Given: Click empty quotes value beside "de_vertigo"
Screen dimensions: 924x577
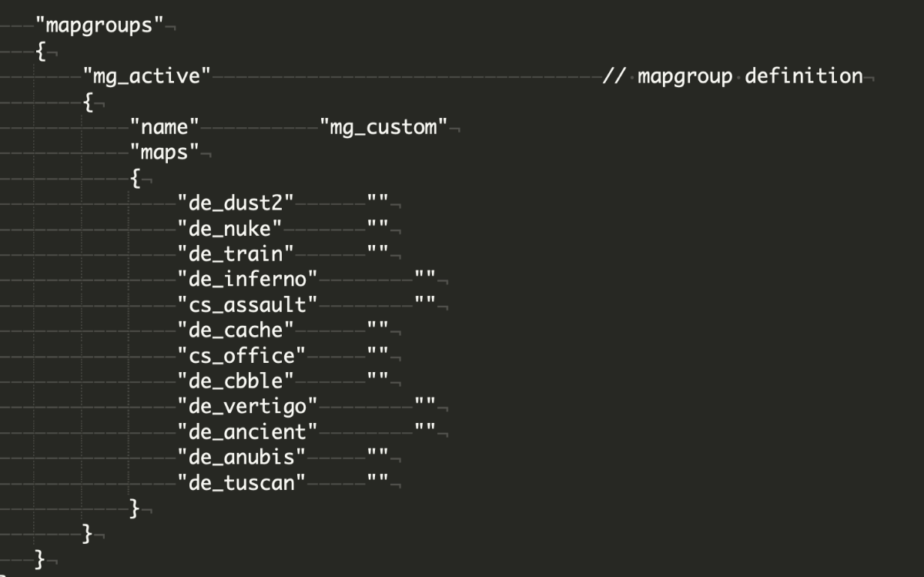Looking at the screenshot, I should (x=425, y=406).
